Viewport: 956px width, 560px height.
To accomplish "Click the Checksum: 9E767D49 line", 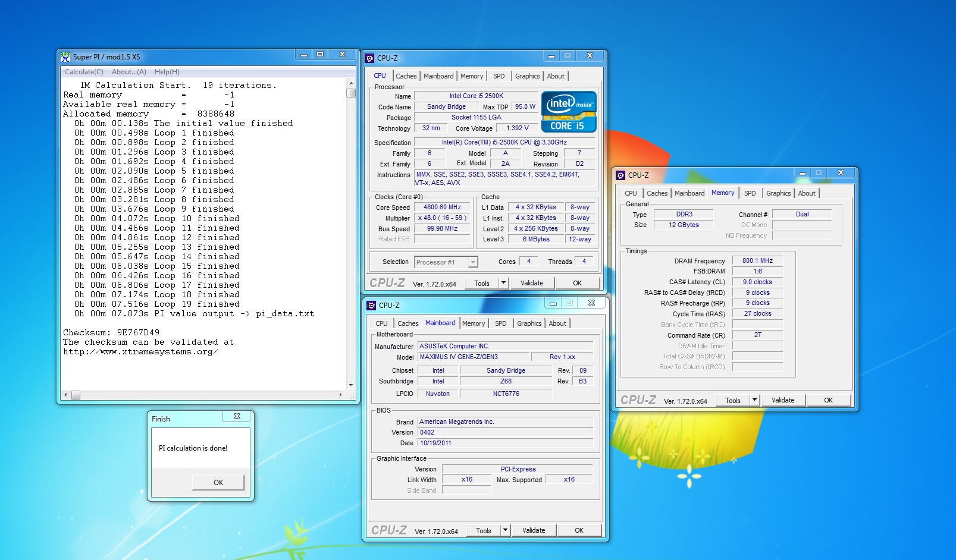I will (111, 332).
